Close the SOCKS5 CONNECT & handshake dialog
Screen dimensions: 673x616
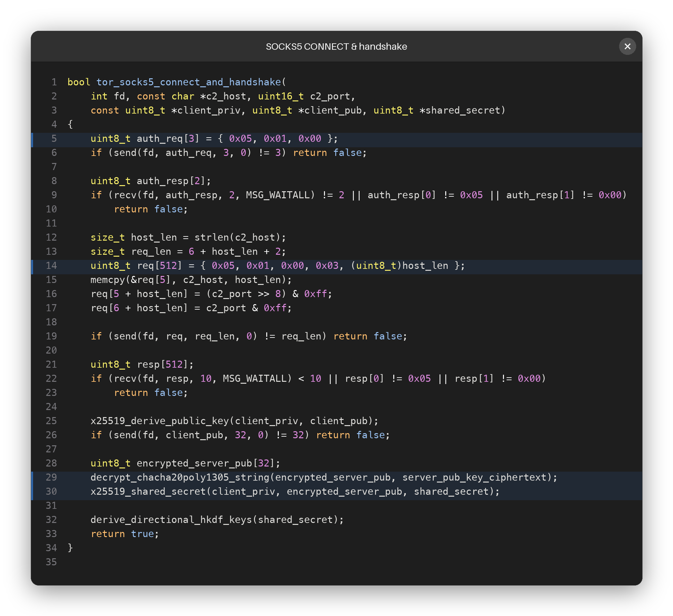click(x=627, y=47)
